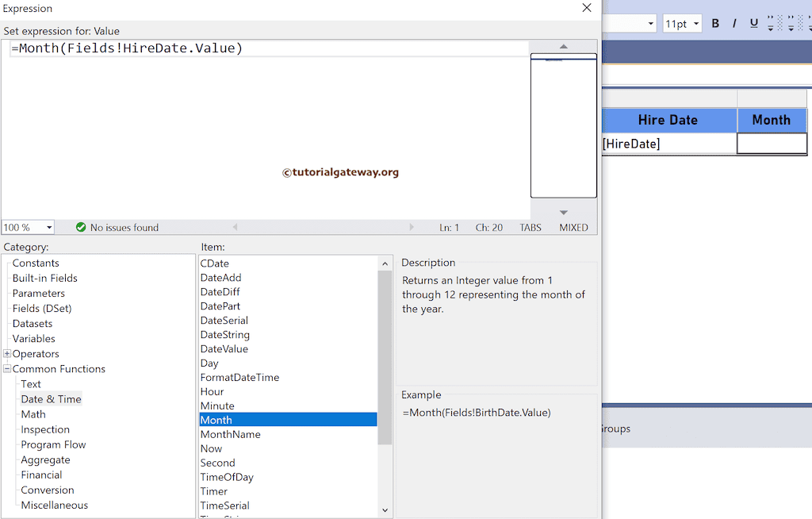Select DateValue in the item list
The image size is (812, 519).
[224, 349]
